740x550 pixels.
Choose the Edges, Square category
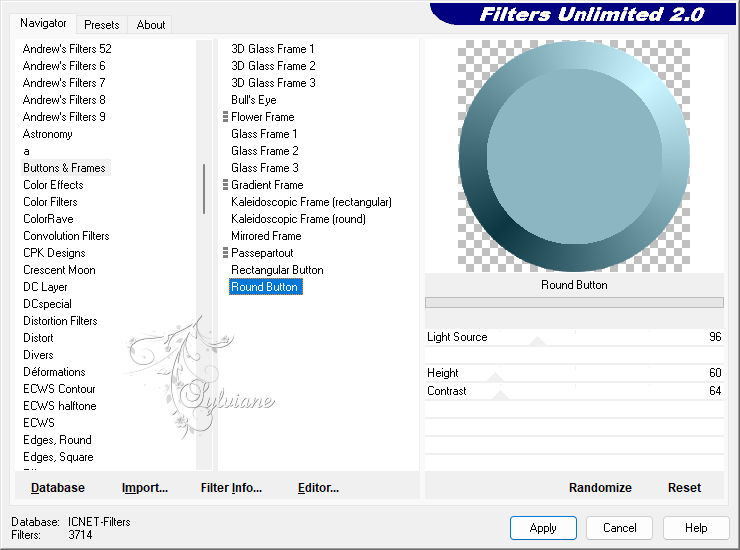(x=59, y=457)
